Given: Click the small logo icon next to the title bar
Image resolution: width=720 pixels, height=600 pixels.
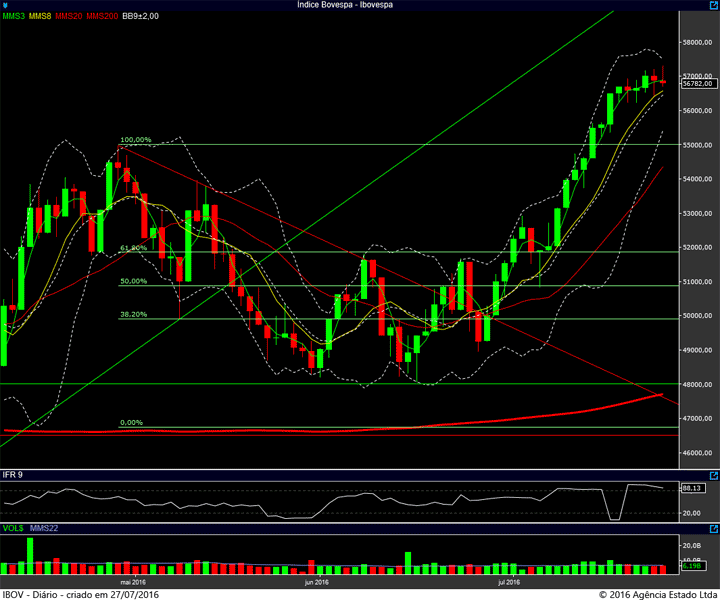Looking at the screenshot, I should (x=5, y=5).
